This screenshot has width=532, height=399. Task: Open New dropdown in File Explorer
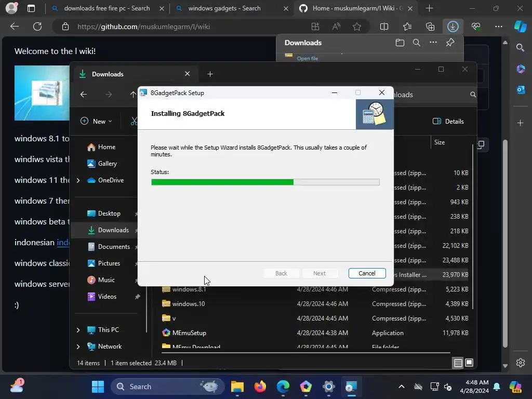tap(96, 121)
